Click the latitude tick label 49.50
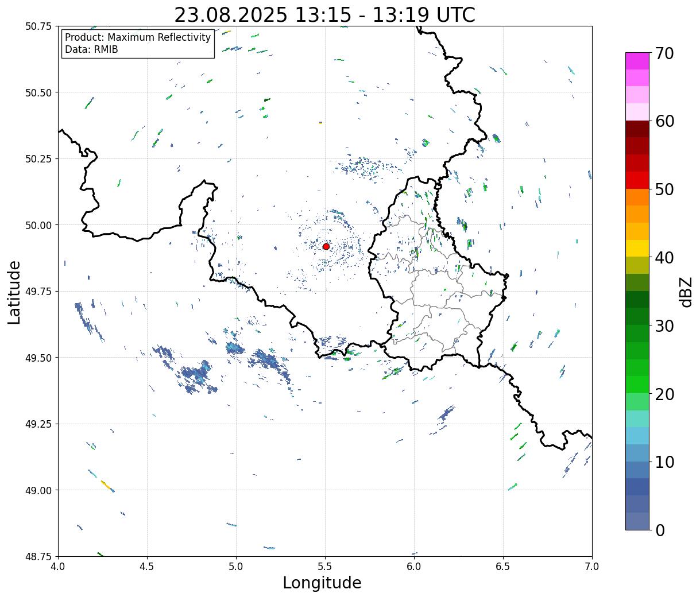This screenshot has height=597, width=700. [38, 358]
